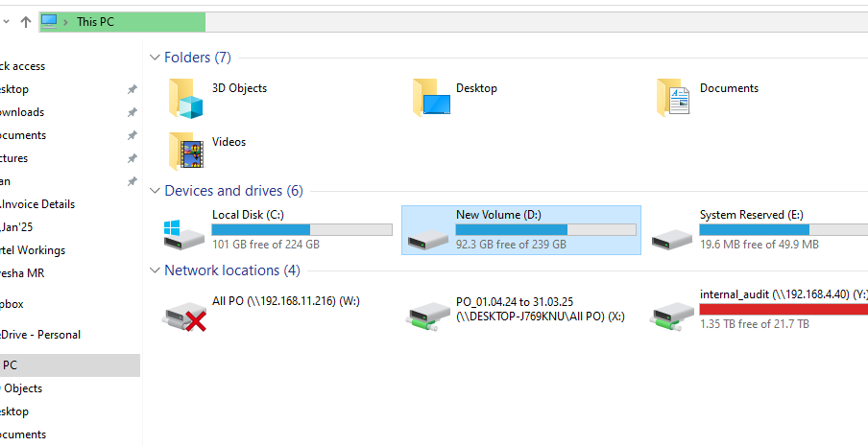Viewport: 868px width, 446px height.
Task: Click the red internal_audit (Y:) usage bar
Action: click(x=784, y=310)
